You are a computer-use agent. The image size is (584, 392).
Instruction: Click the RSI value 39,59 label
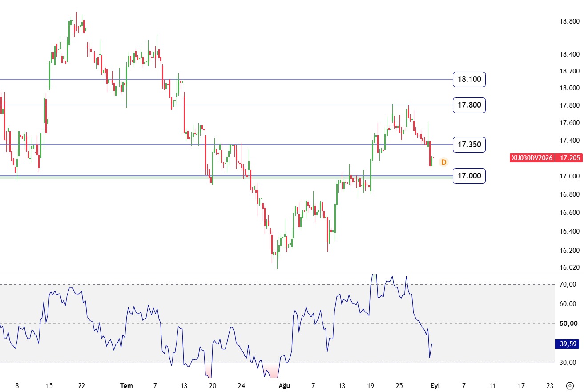[568, 344]
